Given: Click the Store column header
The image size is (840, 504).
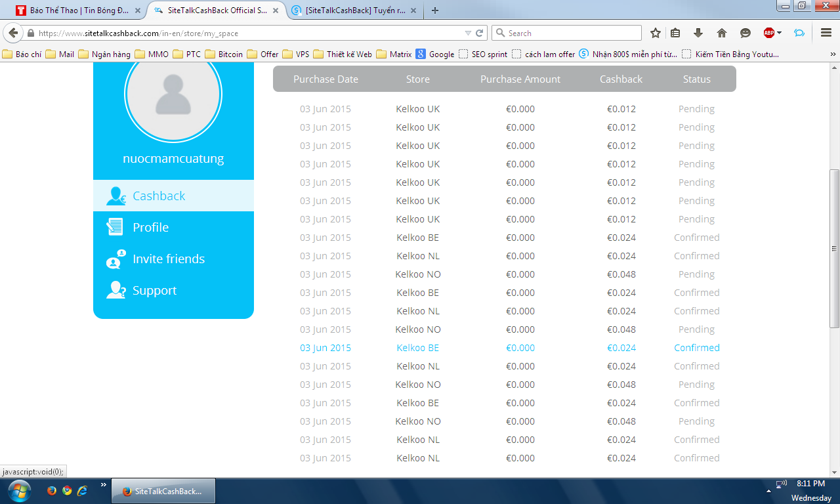Looking at the screenshot, I should pos(418,79).
